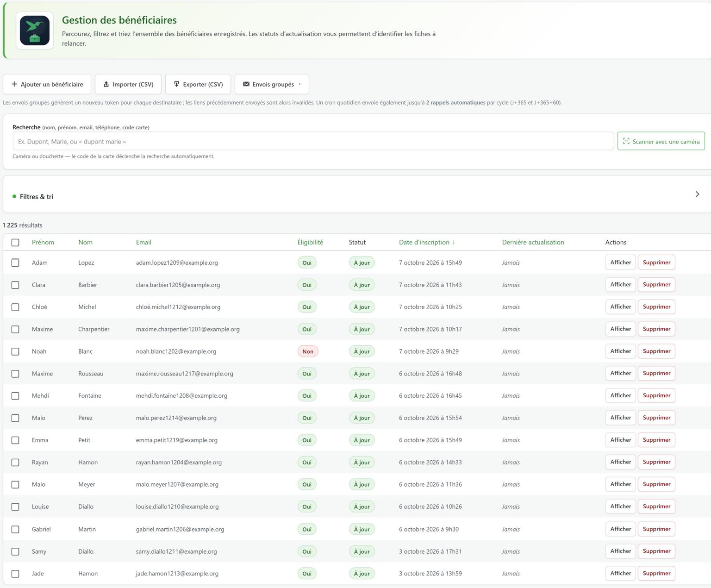Click the date 6 octobre 2026 à 9h30
Screen dimensions: 711x588
429,529
